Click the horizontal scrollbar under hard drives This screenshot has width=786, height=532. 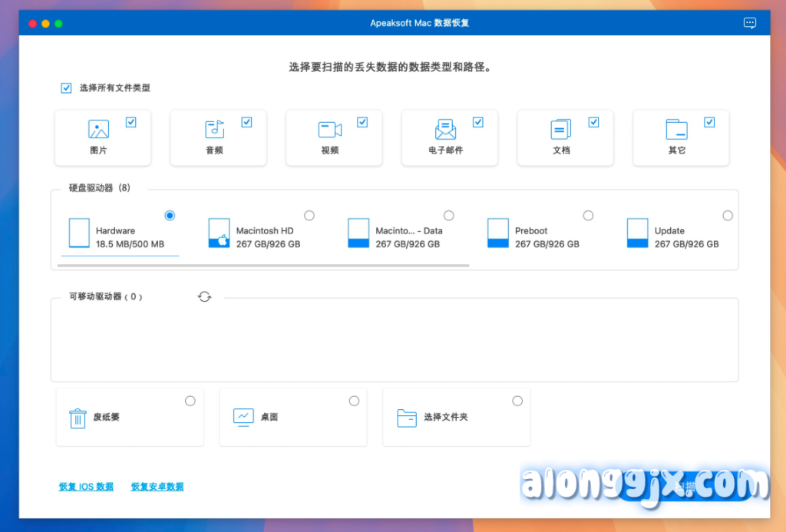(x=263, y=266)
